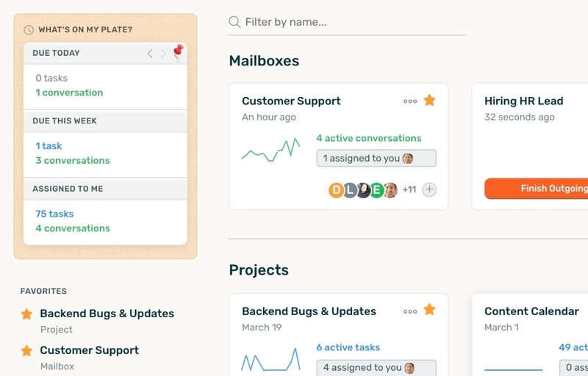The height and width of the screenshot is (376, 588).
Task: Click the green E member avatar
Action: (x=376, y=190)
